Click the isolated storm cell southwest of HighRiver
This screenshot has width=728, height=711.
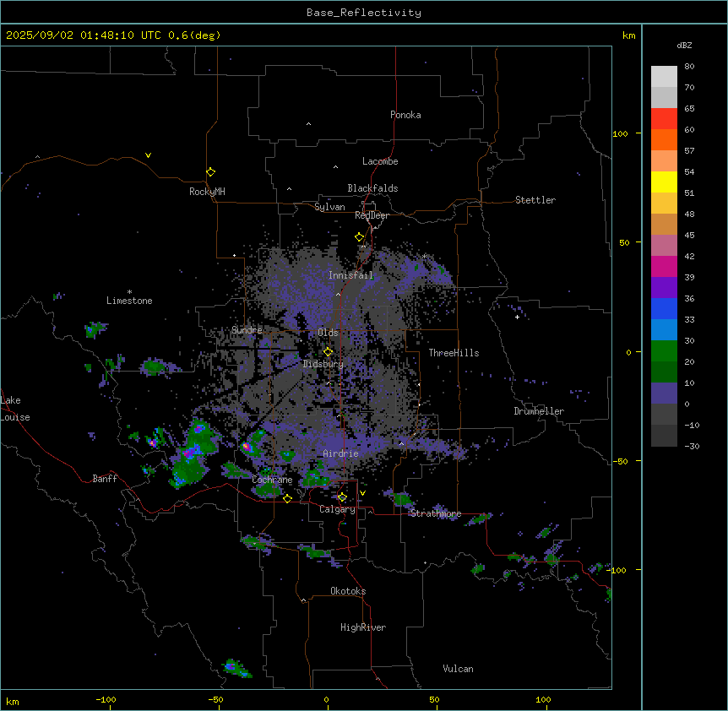click(236, 669)
